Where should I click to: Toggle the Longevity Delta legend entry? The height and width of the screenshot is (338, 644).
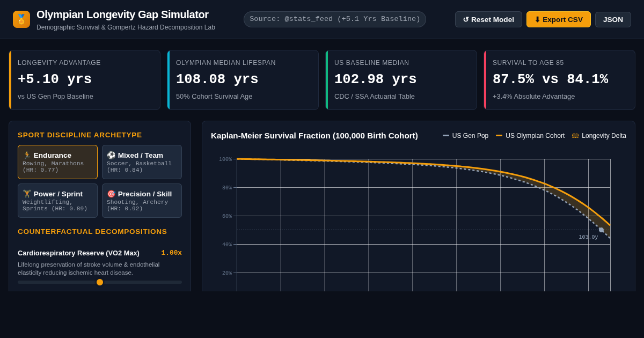599,136
